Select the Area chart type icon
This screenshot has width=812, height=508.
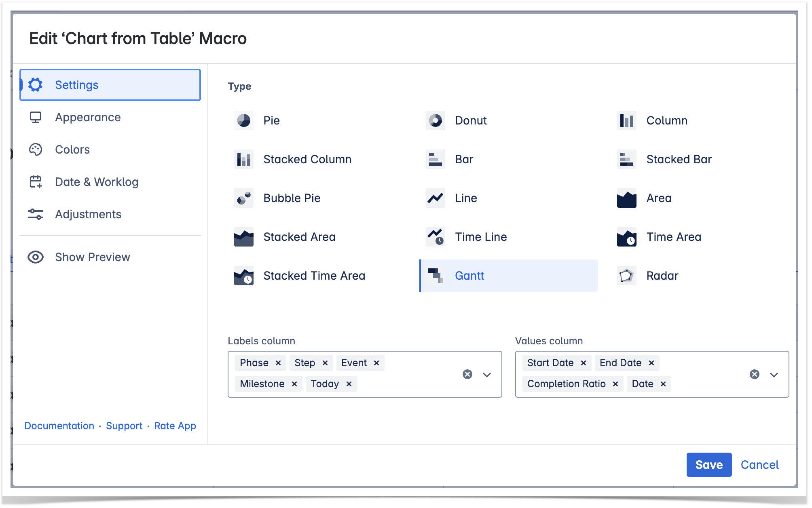[x=626, y=198]
